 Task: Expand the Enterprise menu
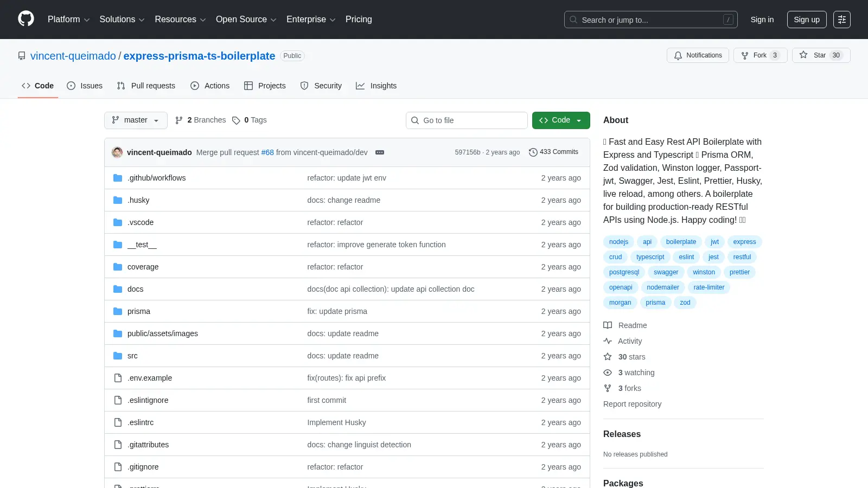click(311, 20)
